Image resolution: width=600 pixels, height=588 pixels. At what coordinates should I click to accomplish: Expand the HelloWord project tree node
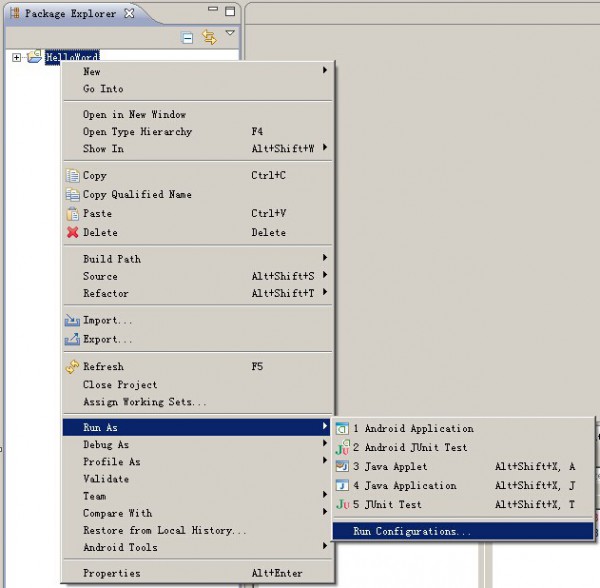click(16, 57)
